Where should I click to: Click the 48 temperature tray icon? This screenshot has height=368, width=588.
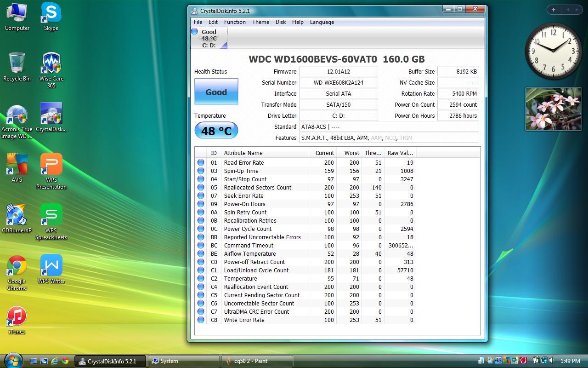[498, 361]
